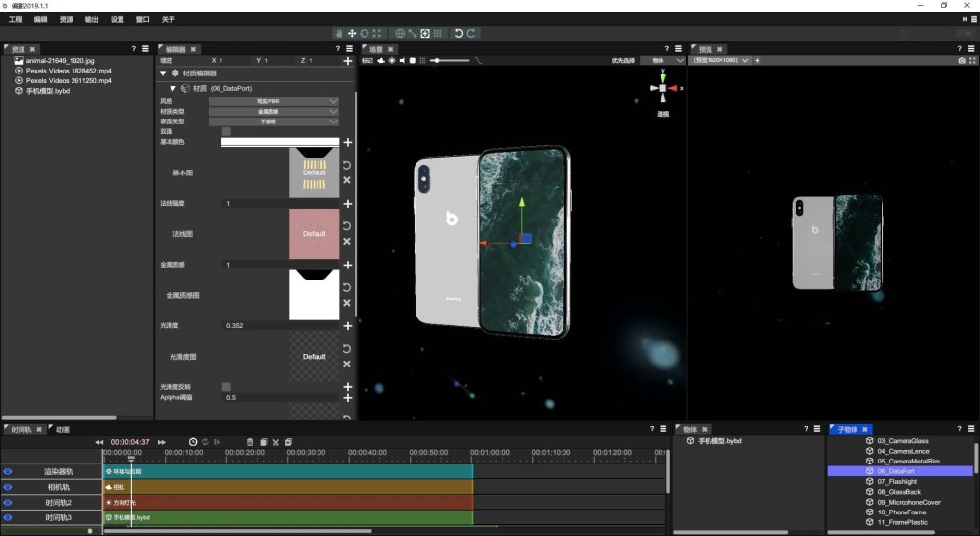
Task: Reset the 基本图 texture with its reload icon
Action: pos(347,165)
